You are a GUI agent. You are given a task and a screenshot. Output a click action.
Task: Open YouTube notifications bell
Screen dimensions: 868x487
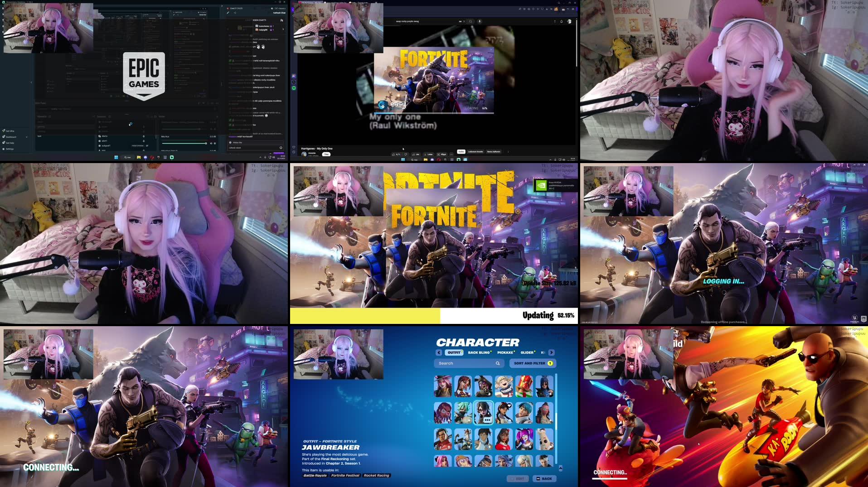562,21
